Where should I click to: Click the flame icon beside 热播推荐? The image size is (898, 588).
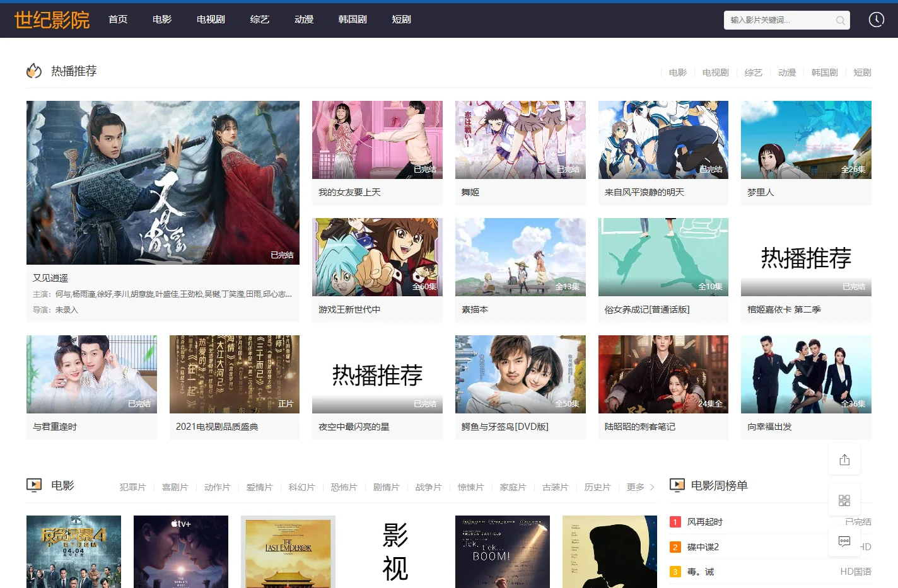coord(34,71)
